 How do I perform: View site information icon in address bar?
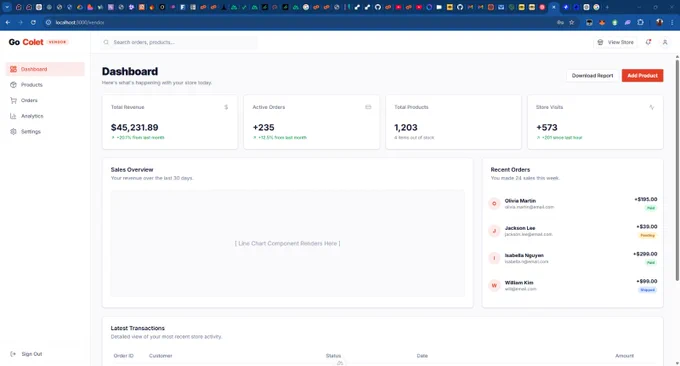[48, 22]
